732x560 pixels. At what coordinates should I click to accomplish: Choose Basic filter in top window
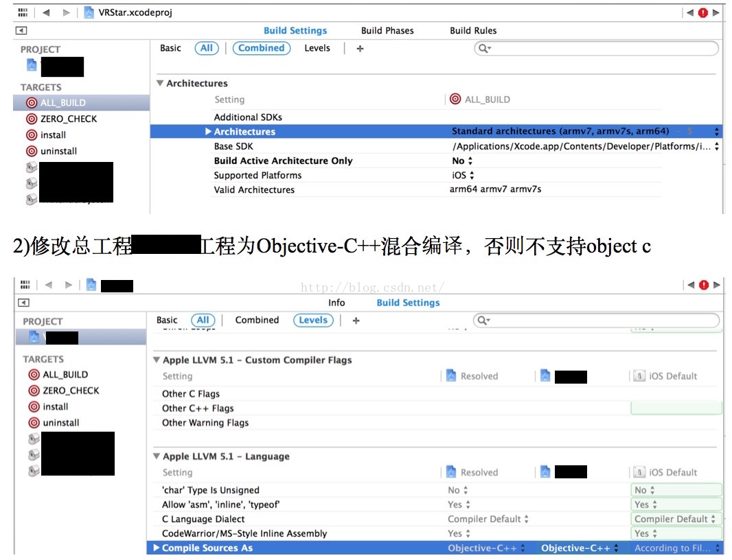[170, 48]
